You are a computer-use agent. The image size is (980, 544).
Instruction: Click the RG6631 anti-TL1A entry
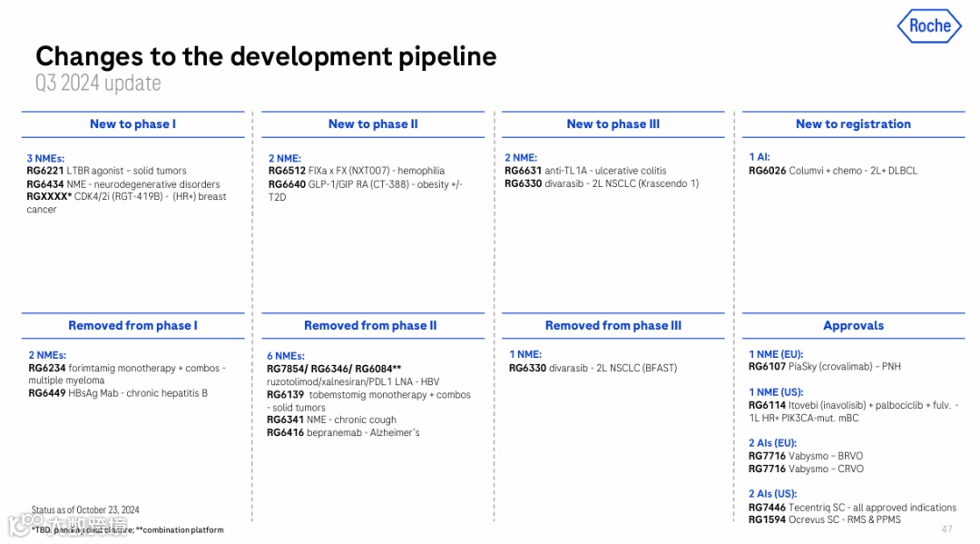click(x=585, y=171)
